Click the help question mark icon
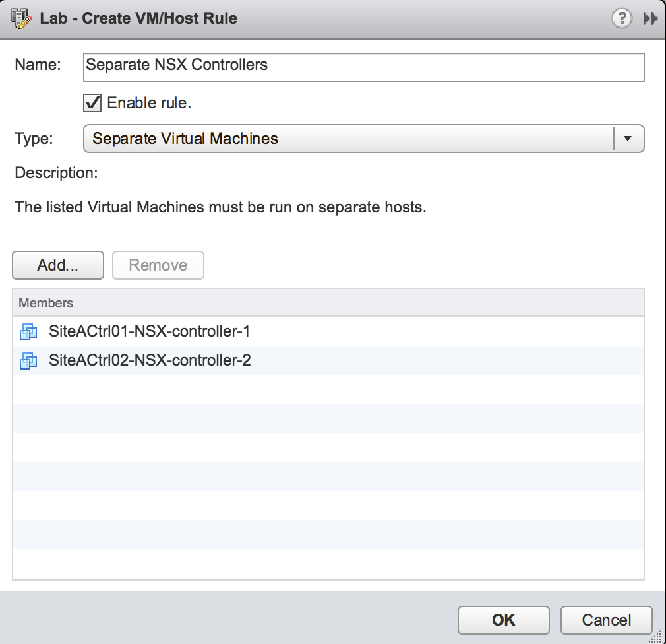Image resolution: width=666 pixels, height=644 pixels. click(621, 18)
